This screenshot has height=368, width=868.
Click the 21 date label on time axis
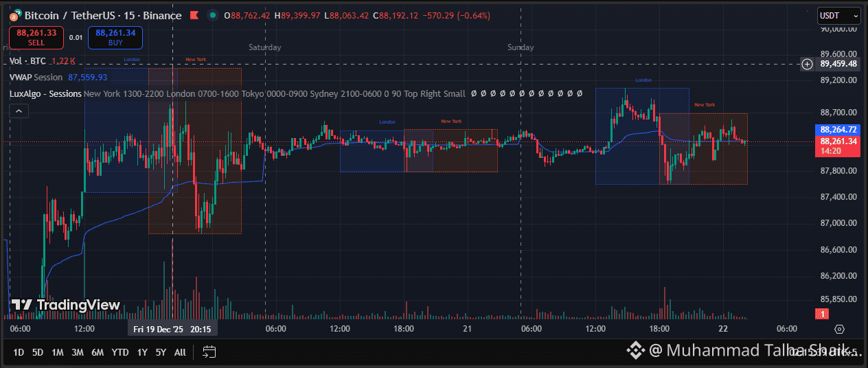tap(466, 329)
